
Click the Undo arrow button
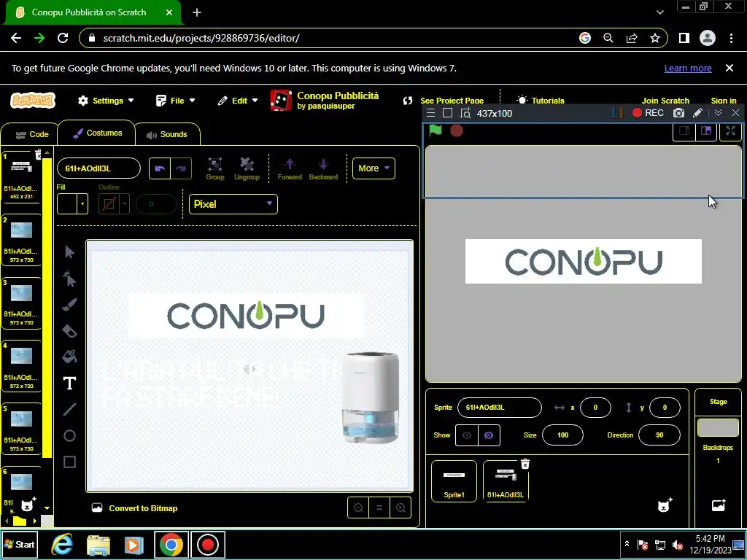point(160,168)
